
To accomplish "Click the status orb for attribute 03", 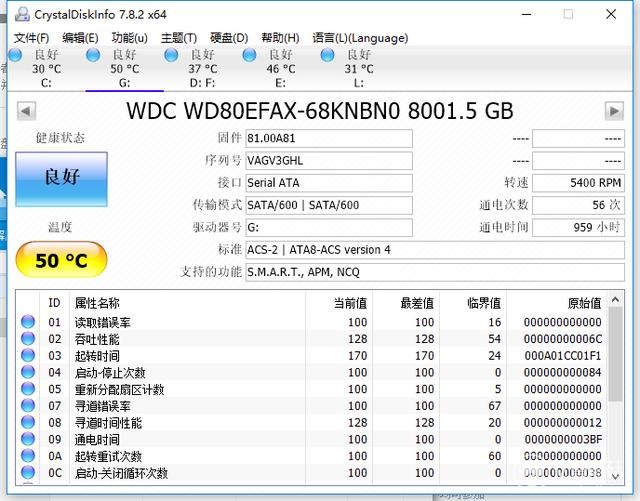I will [x=28, y=355].
